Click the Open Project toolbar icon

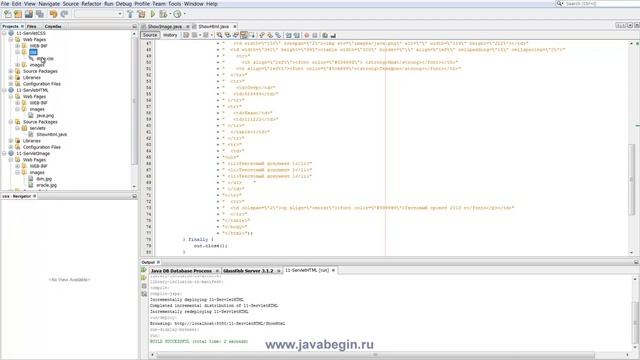pos(29,14)
